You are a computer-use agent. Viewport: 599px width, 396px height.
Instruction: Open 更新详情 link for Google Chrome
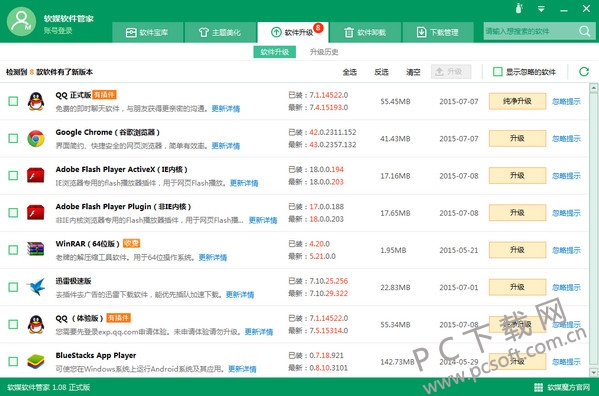click(x=226, y=145)
